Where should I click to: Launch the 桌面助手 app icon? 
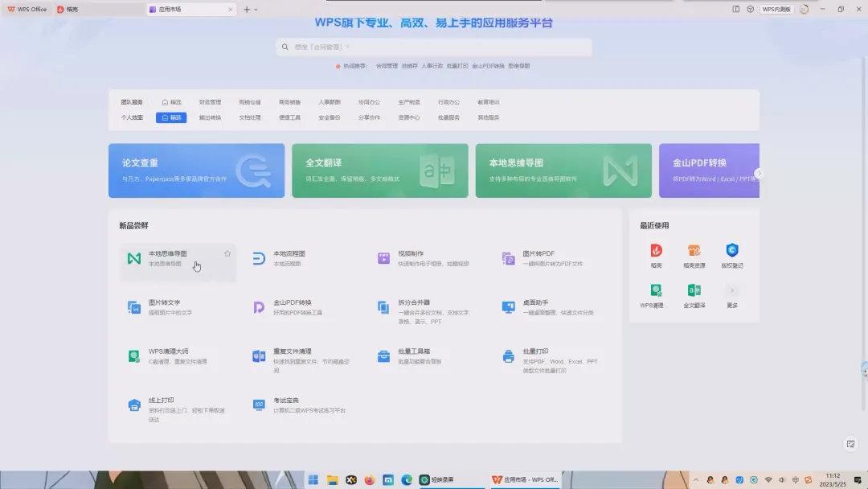(x=508, y=307)
